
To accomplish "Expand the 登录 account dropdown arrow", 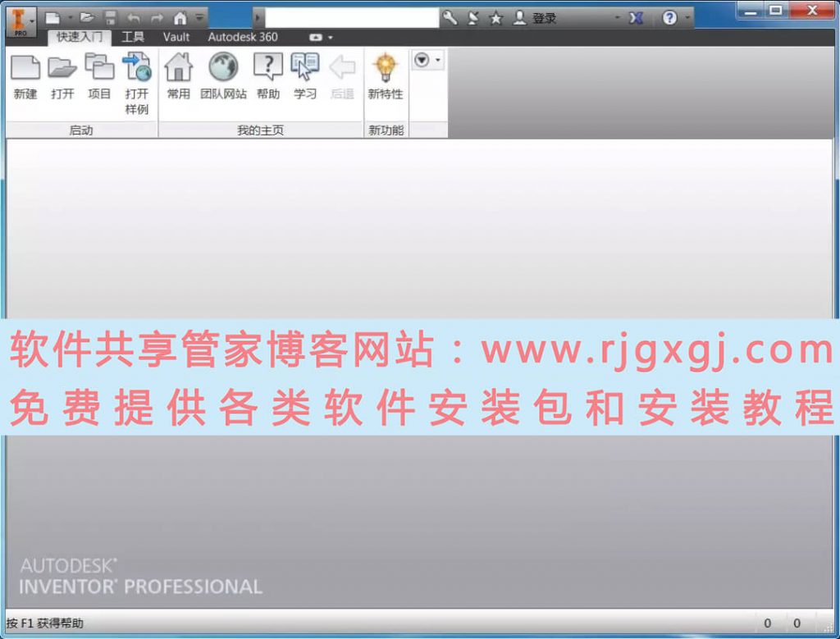I will point(617,18).
